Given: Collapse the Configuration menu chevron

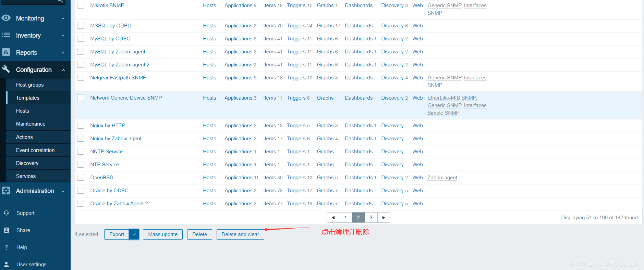Looking at the screenshot, I should pyautogui.click(x=63, y=70).
